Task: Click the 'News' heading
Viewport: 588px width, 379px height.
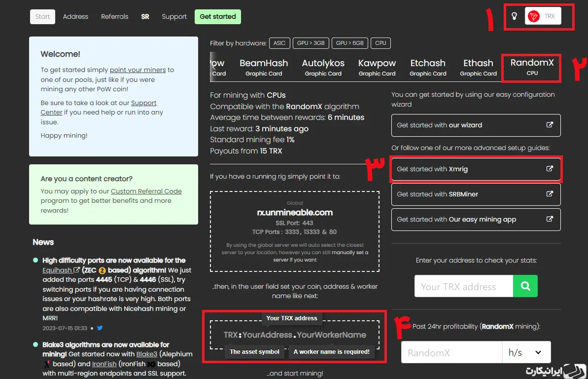Action: 43,242
